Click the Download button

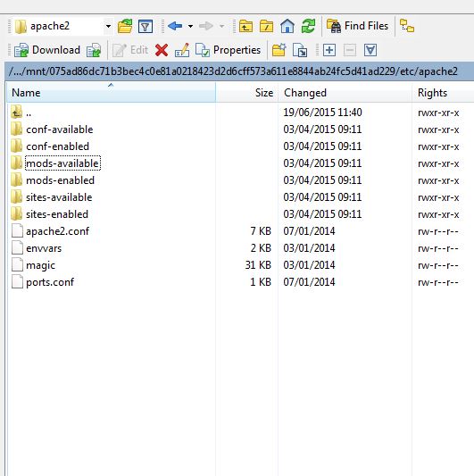47,50
